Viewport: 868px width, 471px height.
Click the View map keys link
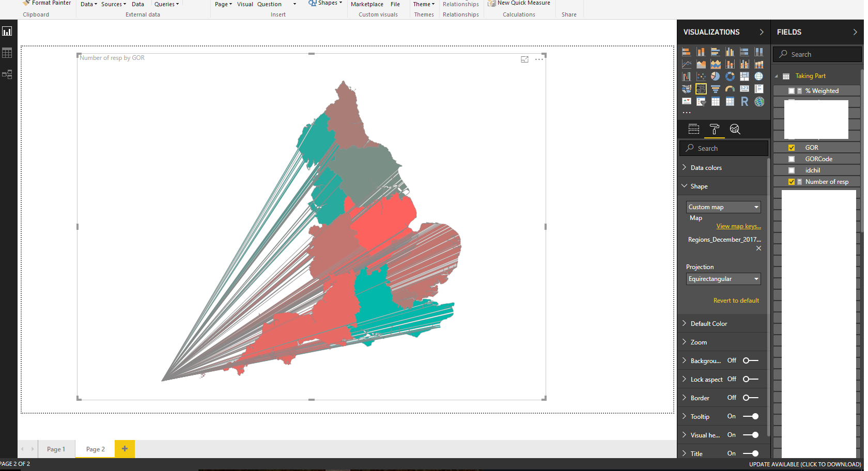738,226
